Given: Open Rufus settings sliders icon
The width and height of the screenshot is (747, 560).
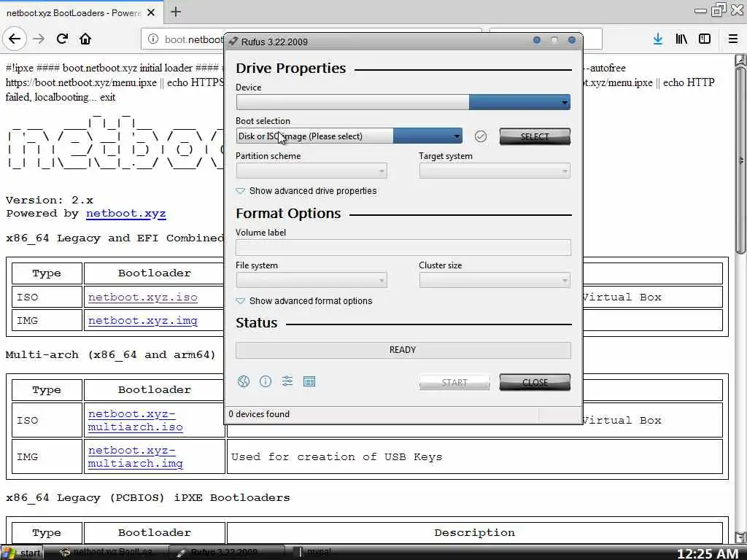Looking at the screenshot, I should (x=287, y=381).
